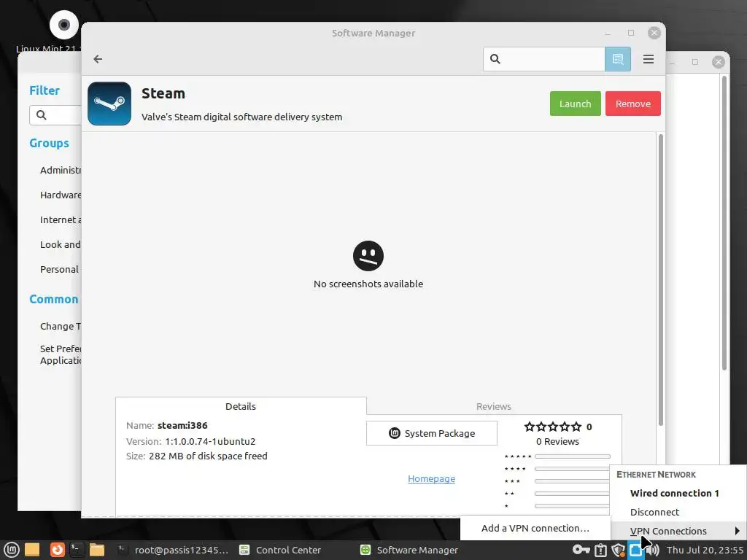747x560 pixels.
Task: Switch to the Details tab
Action: 241,406
